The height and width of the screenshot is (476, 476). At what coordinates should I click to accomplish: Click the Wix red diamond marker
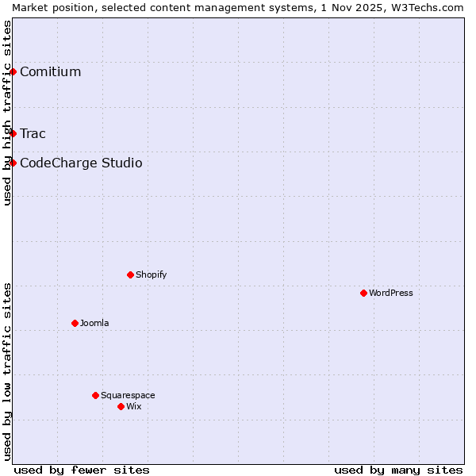point(121,406)
